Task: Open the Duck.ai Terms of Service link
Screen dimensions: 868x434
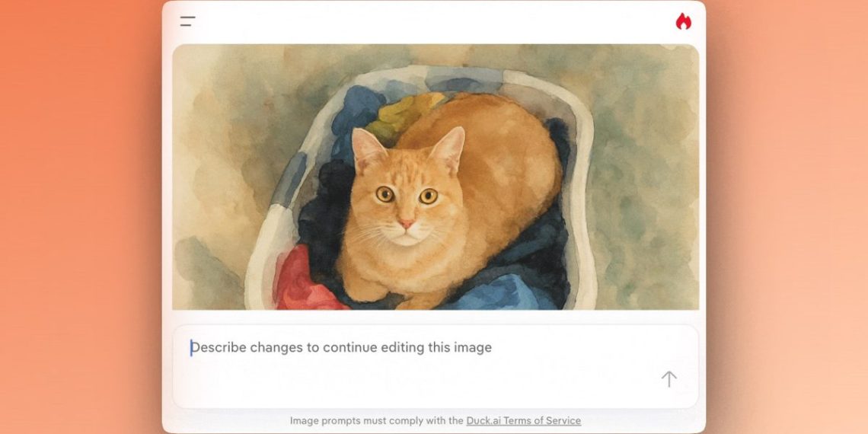Action: click(x=523, y=421)
